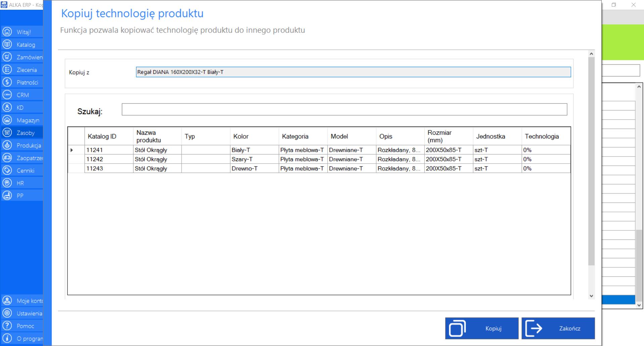
Task: Open the Cenniki sidebar icon
Action: click(7, 170)
